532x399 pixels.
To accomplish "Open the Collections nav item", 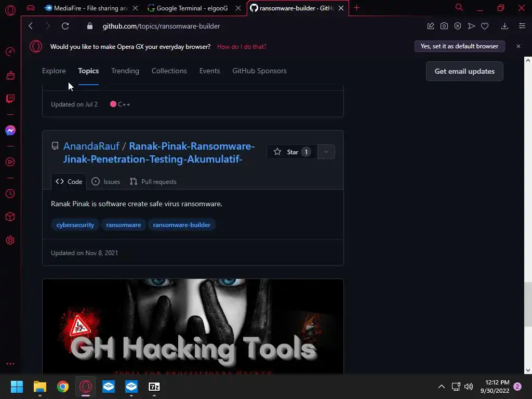I will coord(169,71).
